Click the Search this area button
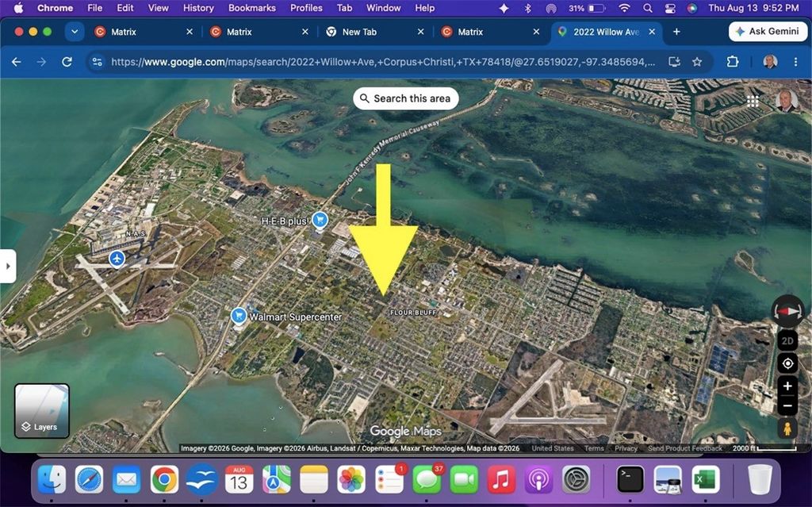 click(x=406, y=98)
